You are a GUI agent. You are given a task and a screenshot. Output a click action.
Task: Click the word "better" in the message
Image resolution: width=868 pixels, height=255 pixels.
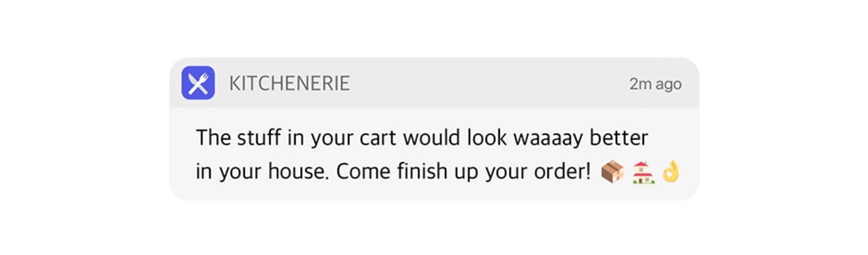click(x=619, y=138)
